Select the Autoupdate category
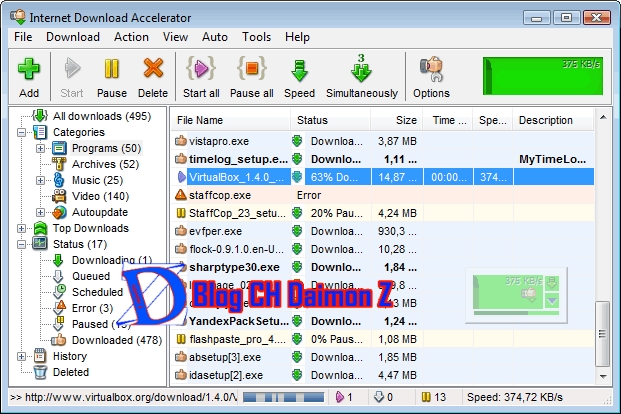The width and height of the screenshot is (621, 414). pyautogui.click(x=100, y=212)
